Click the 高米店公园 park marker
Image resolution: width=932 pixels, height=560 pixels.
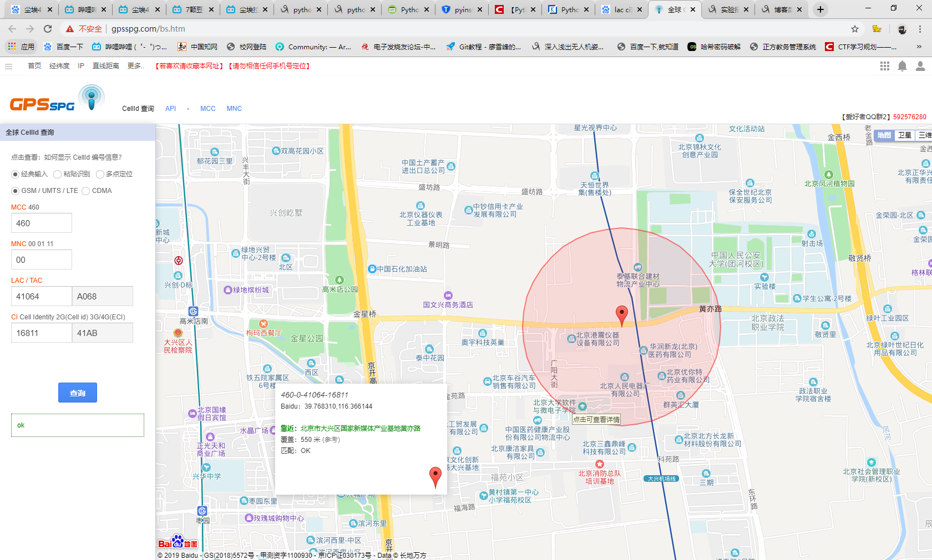tap(340, 280)
